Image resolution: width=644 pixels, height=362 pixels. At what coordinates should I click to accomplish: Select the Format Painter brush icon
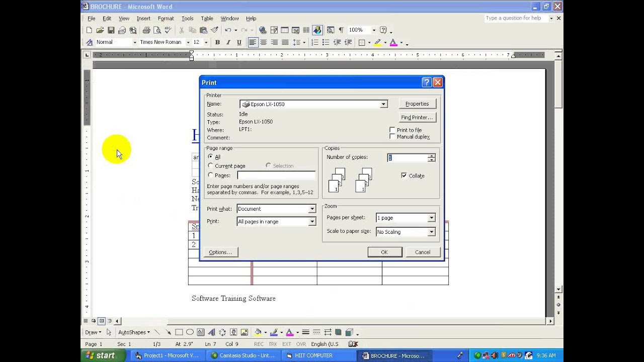point(215,30)
